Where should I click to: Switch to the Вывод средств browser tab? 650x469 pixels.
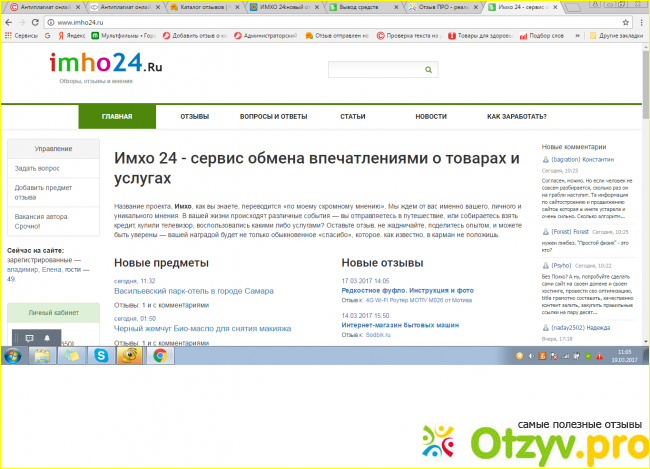[x=357, y=6]
